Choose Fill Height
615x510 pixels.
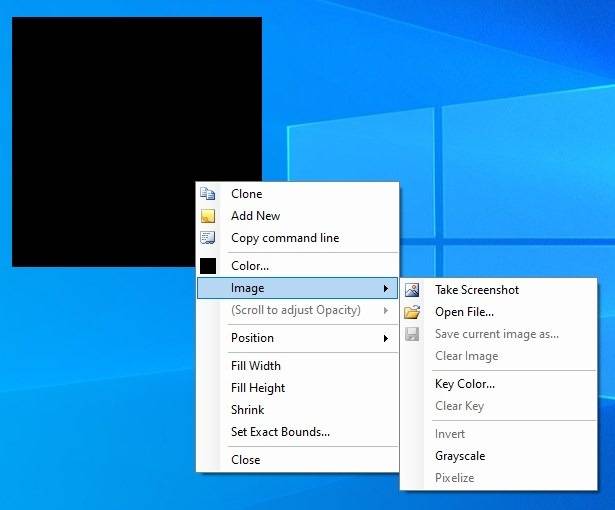click(297, 388)
